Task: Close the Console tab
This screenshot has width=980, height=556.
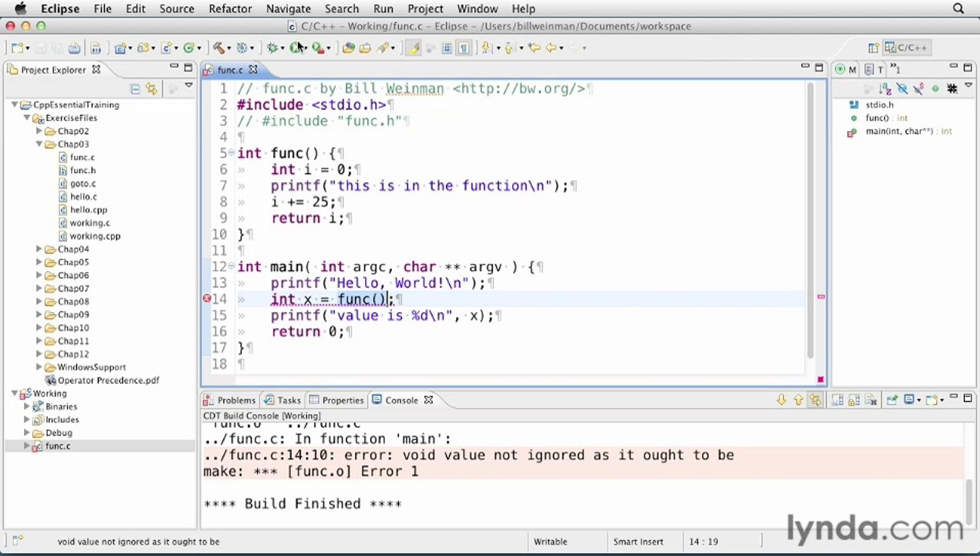Action: point(428,400)
